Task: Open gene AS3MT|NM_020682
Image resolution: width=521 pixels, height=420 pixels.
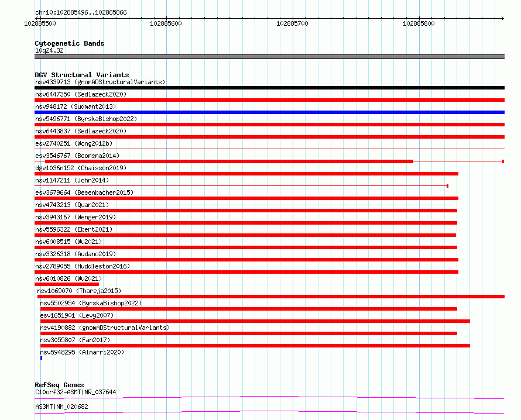Action: pos(61,407)
